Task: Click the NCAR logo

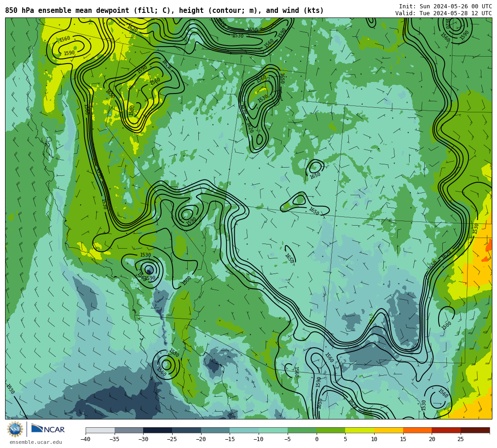Action: click(x=48, y=429)
